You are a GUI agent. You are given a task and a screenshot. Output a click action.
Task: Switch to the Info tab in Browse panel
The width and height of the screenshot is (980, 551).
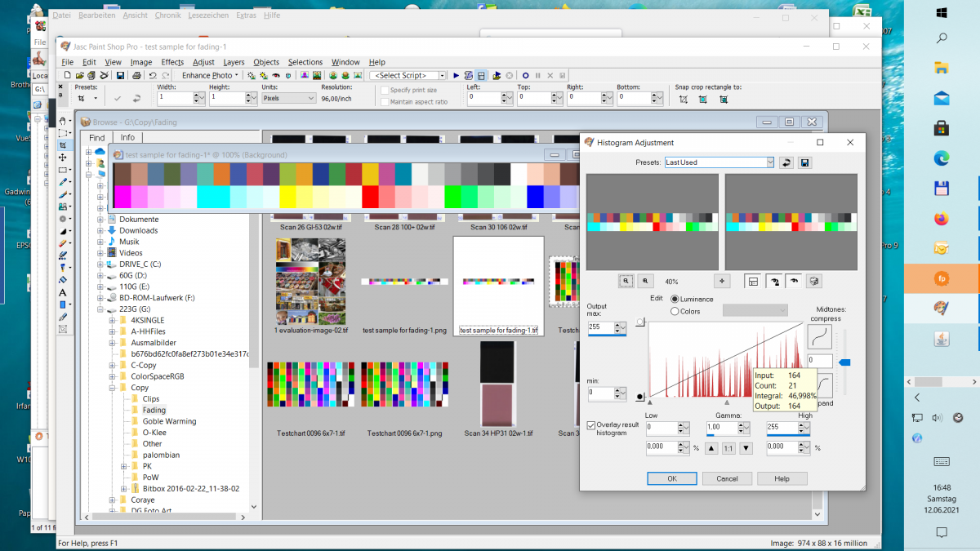(x=127, y=138)
